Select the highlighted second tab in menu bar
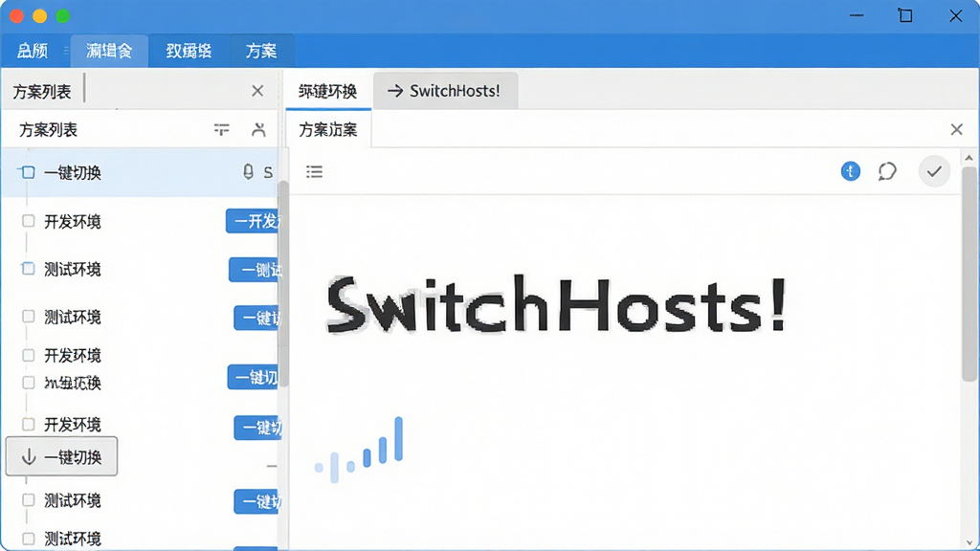 pyautogui.click(x=109, y=51)
